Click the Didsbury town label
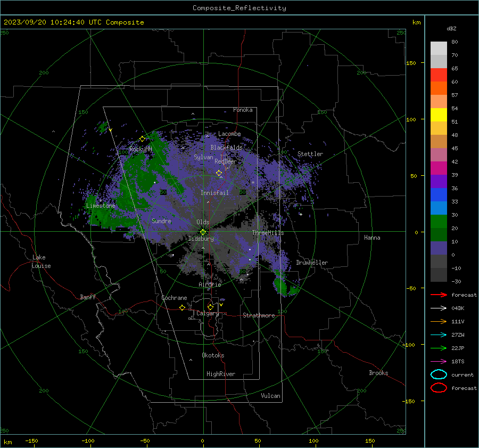Screen dimensions: 479x448 click(x=201, y=239)
